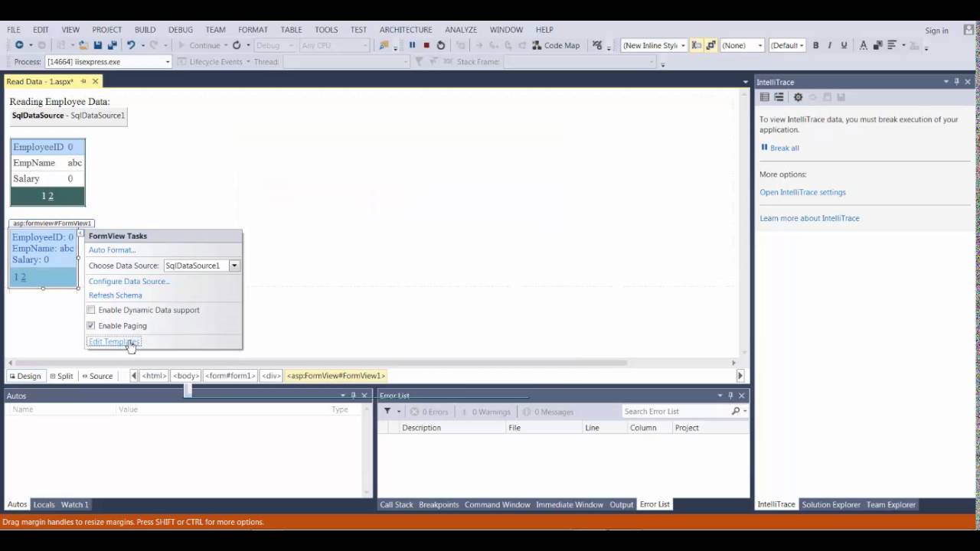Close the Read Data - 1.aspx tab
The height and width of the screenshot is (551, 980).
[x=95, y=81]
